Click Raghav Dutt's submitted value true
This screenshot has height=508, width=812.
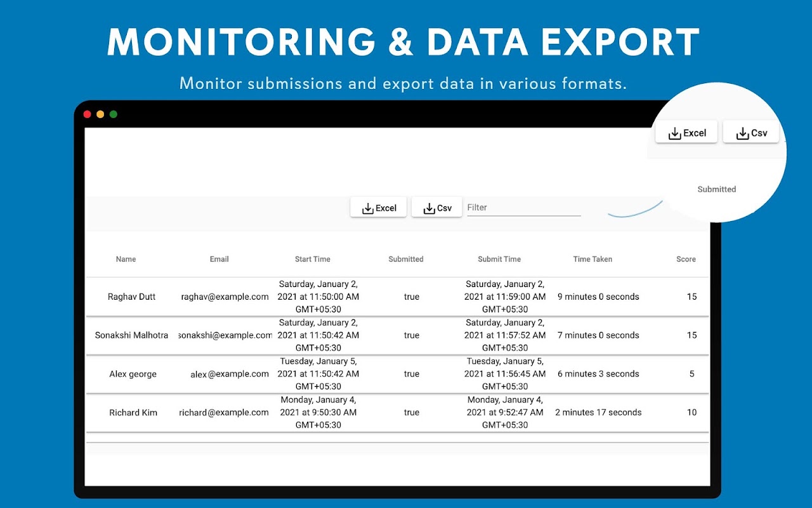click(x=412, y=297)
